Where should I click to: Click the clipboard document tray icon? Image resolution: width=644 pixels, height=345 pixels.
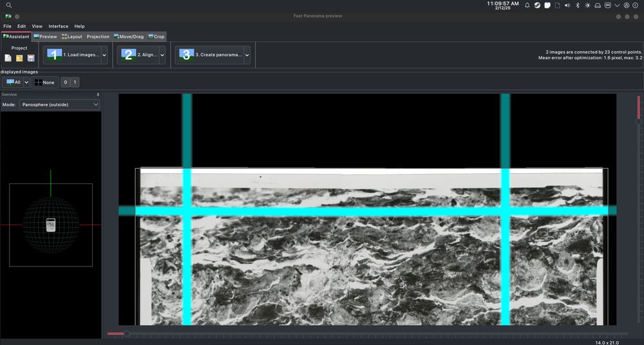557,5
